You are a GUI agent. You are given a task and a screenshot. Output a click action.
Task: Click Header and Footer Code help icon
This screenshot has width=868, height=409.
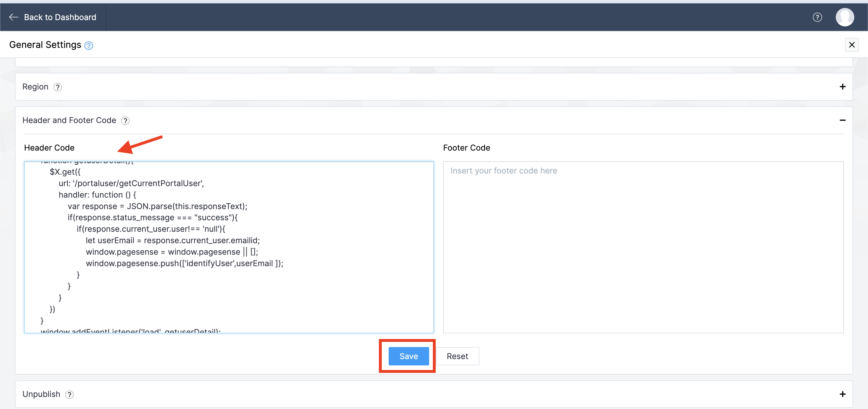[125, 121]
